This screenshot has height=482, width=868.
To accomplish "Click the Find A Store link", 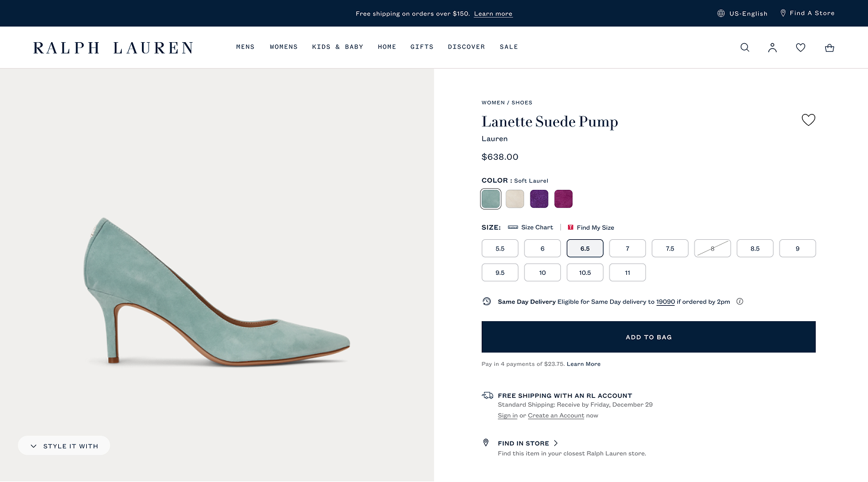I will coord(812,13).
